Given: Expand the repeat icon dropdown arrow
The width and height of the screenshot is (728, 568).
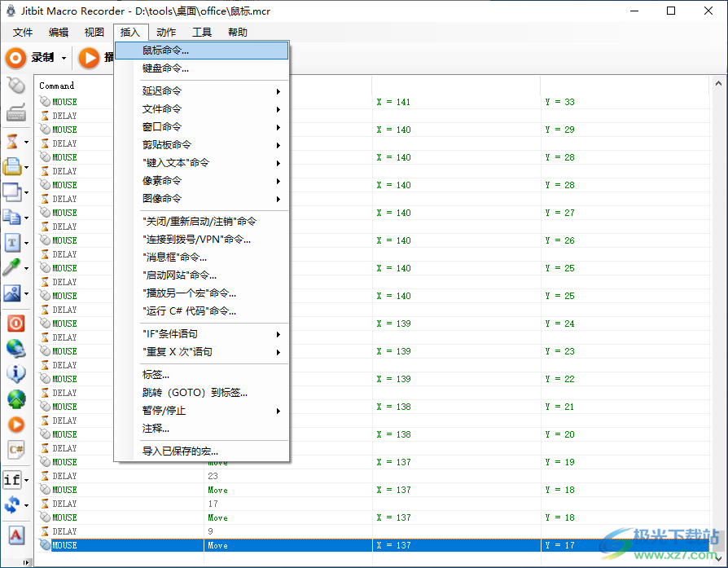Looking at the screenshot, I should pyautogui.click(x=26, y=505).
